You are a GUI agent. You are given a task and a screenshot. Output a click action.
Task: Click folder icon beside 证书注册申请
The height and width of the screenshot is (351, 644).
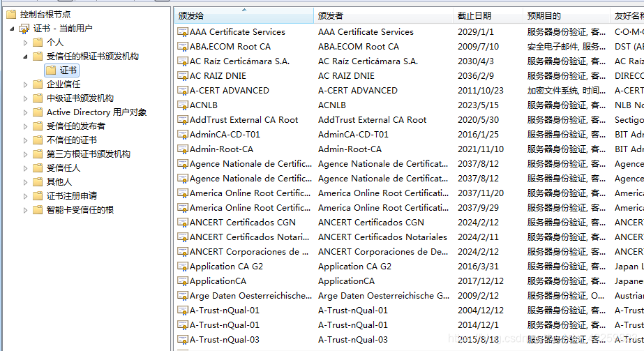pyautogui.click(x=38, y=196)
